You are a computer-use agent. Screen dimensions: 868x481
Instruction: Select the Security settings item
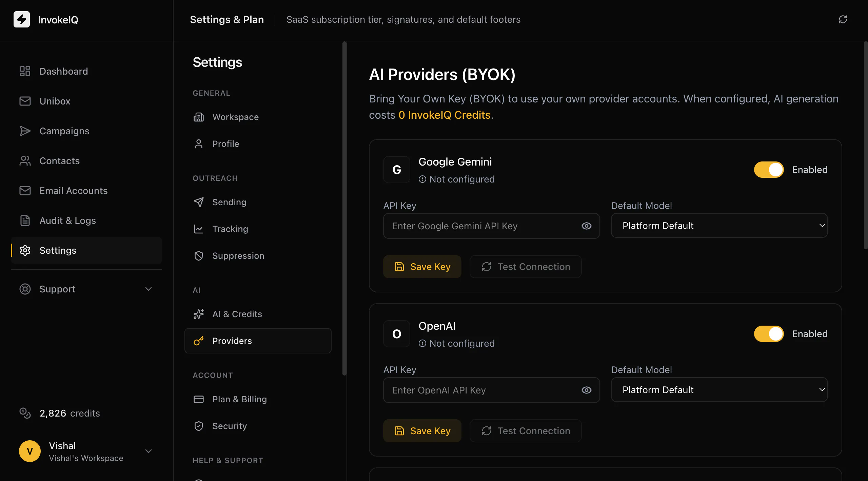(x=258, y=426)
